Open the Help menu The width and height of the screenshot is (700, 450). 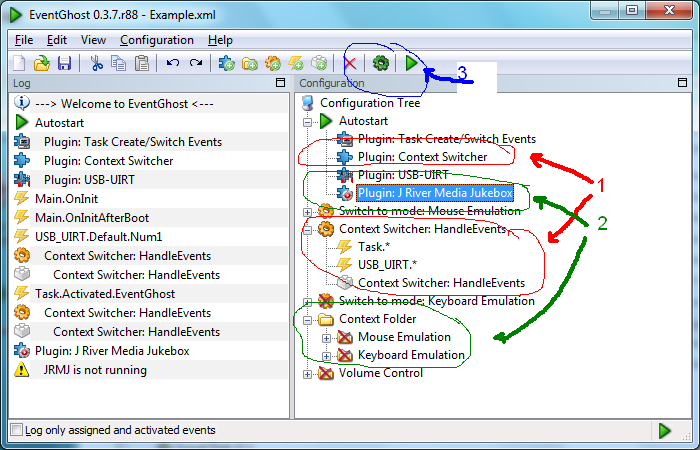pyautogui.click(x=220, y=40)
